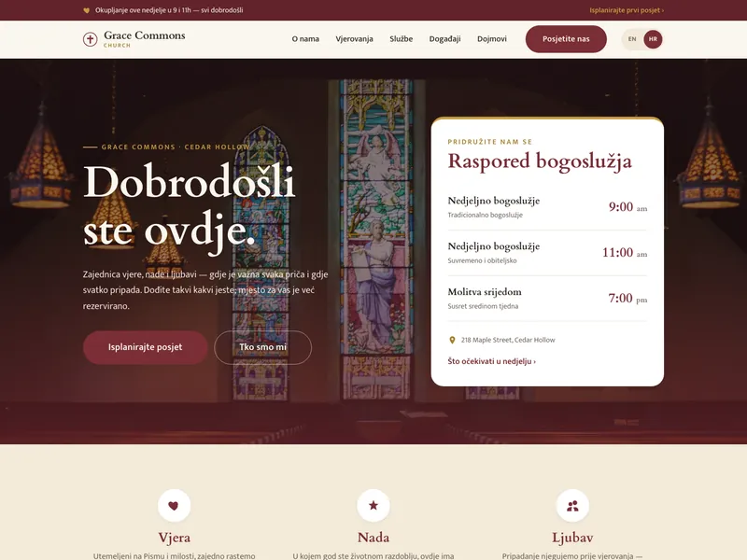Click the Okupljanje ove nedjelje announcement text

169,10
